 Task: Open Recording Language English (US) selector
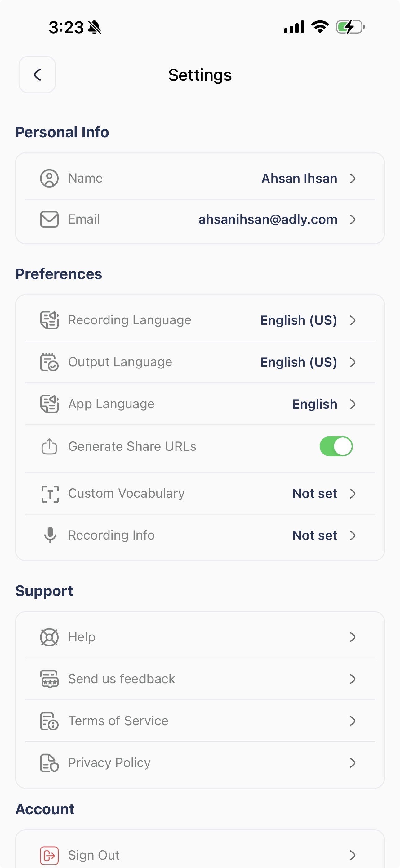click(298, 320)
